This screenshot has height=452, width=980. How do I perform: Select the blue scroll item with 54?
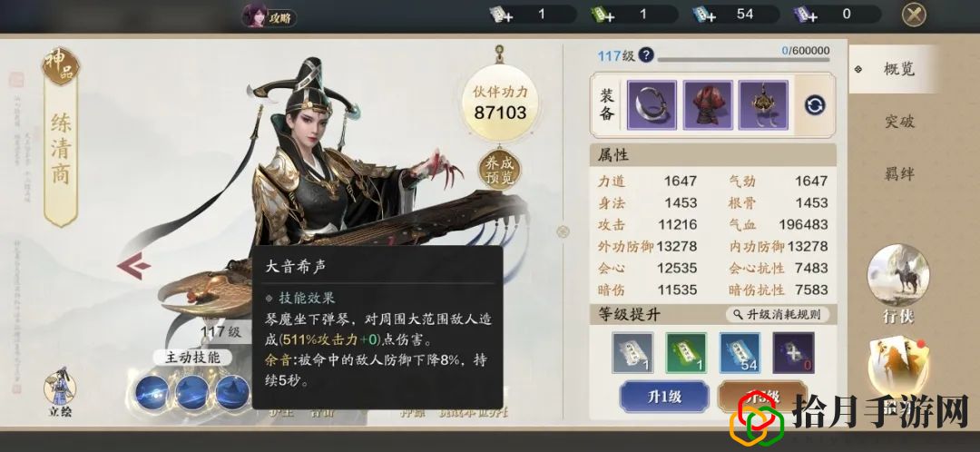pos(740,353)
